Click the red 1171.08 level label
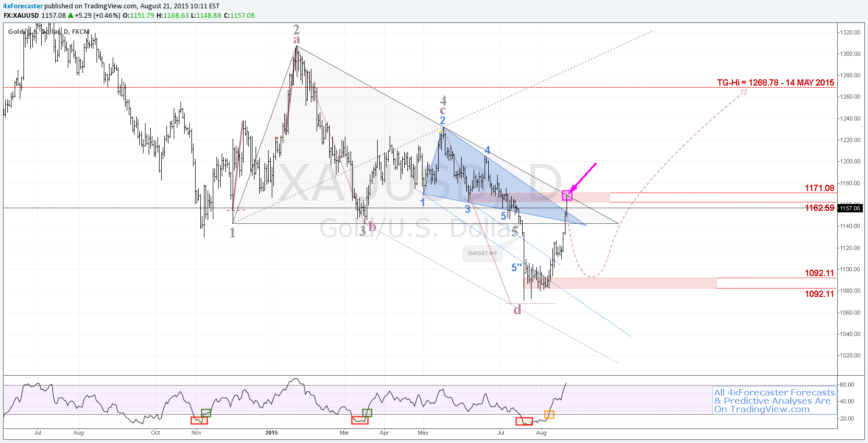Screen dimensions: 868x443 (x=819, y=188)
